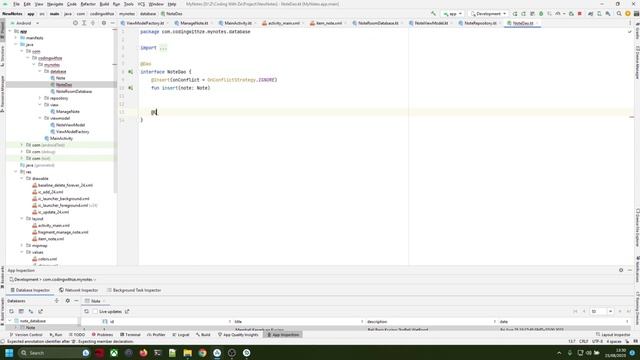Click the project panel gear settings icon
This screenshot has width=640, height=360.
(104, 23)
